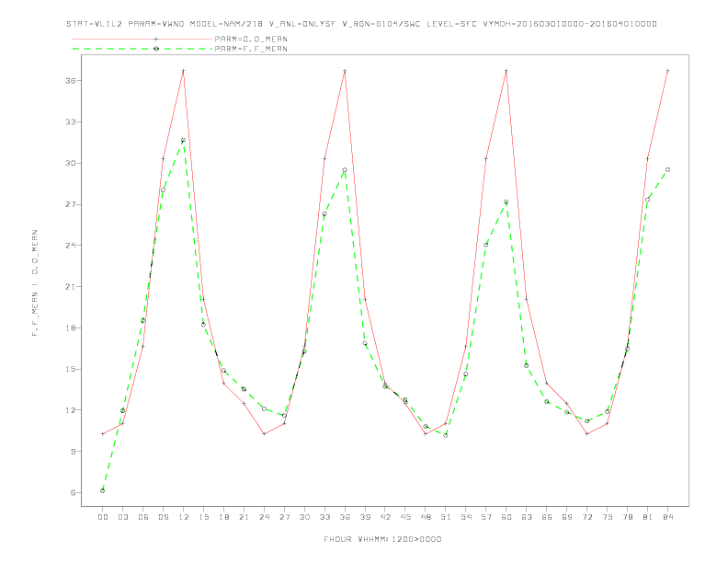Click x-axis forecast hour label 42

point(385,517)
